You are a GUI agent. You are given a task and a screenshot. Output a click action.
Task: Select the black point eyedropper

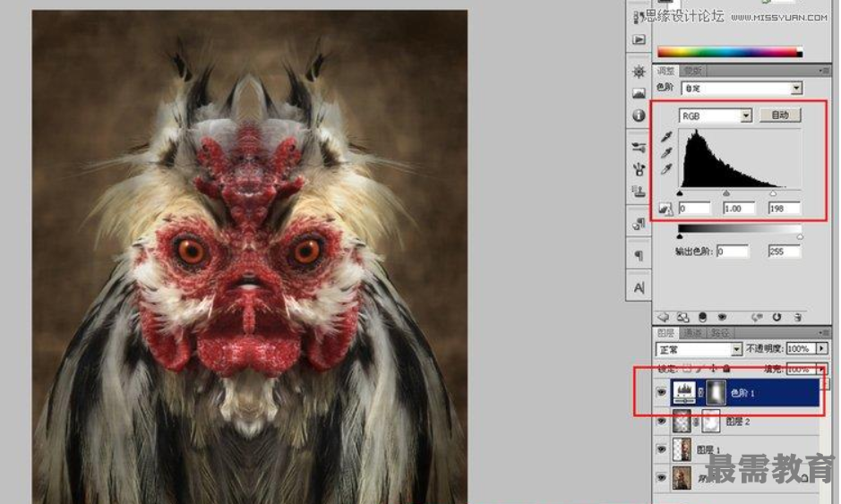(x=666, y=137)
